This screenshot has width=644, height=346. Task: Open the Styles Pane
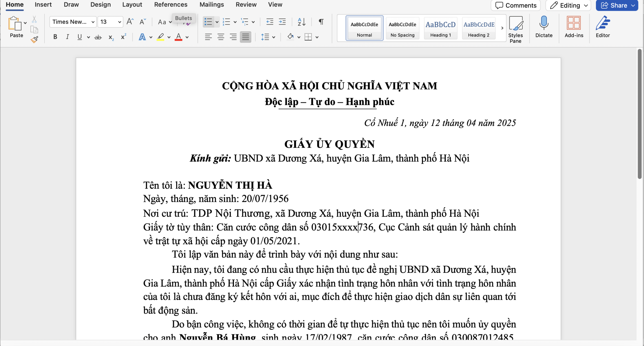click(x=515, y=29)
